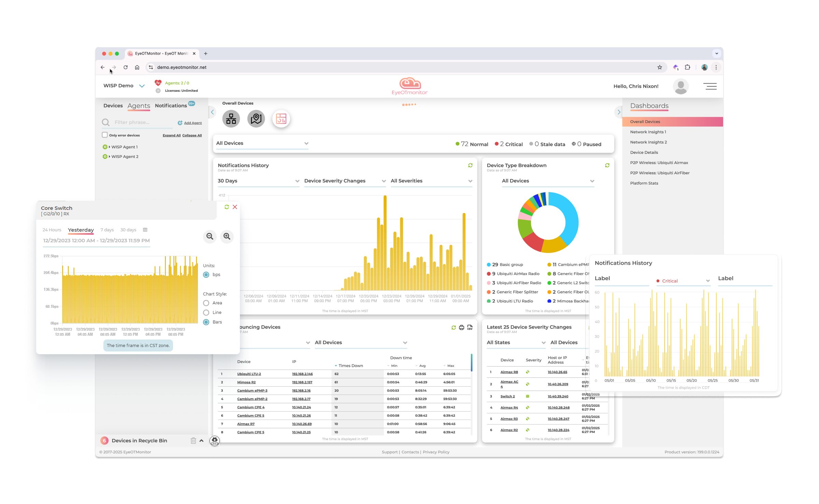Screen dimensions: 819x504
Task: Select the bps units radio button
Action: click(206, 275)
